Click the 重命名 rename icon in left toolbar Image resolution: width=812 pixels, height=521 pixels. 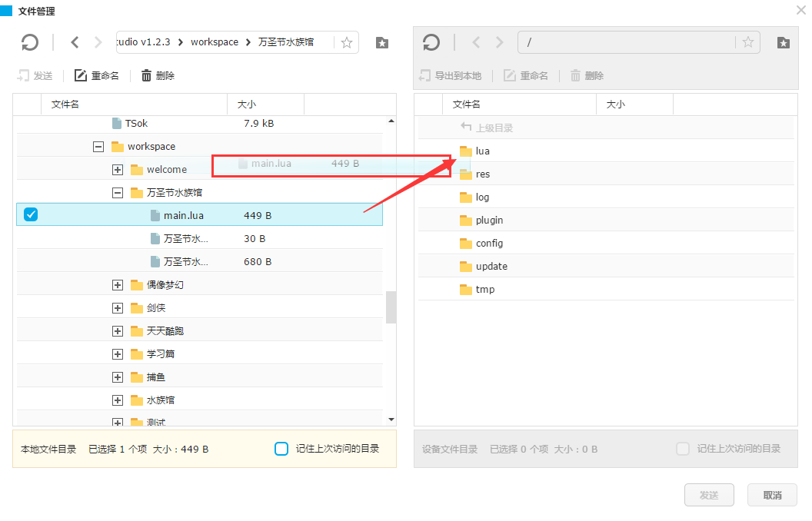point(79,75)
